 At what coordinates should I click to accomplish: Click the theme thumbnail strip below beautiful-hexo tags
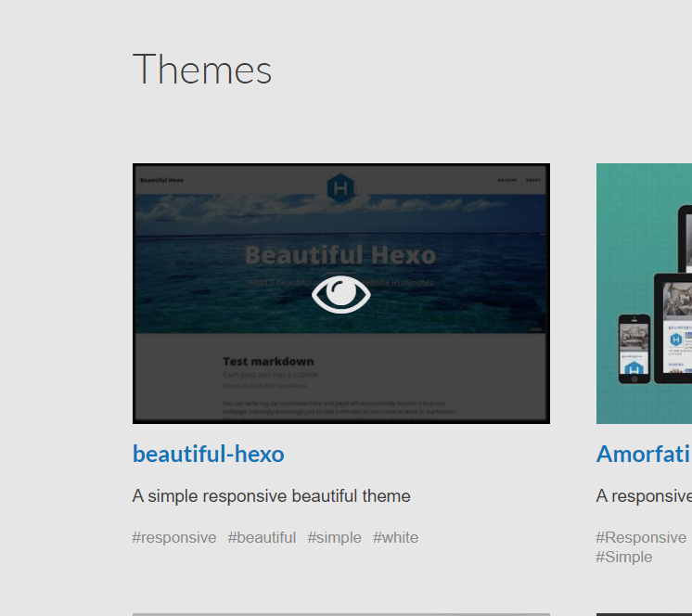point(340,613)
